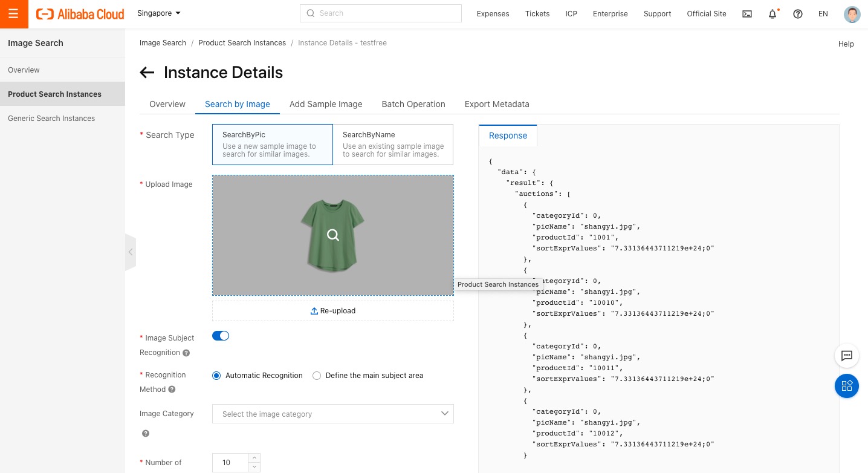Viewport: 868px width, 473px height.
Task: Click the uploaded green t-shirt thumbnail
Action: pyautogui.click(x=332, y=235)
